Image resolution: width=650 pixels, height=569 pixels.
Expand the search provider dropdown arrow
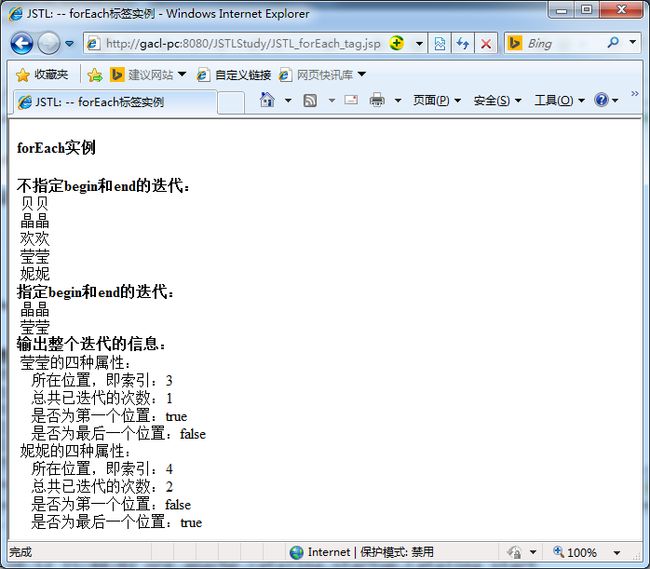point(633,42)
